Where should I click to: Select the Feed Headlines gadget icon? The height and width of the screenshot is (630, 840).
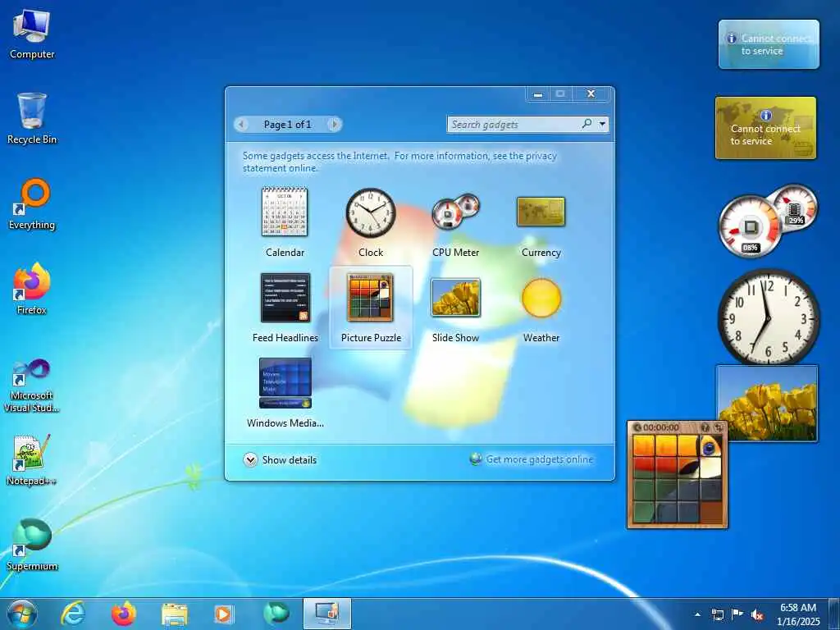(285, 298)
